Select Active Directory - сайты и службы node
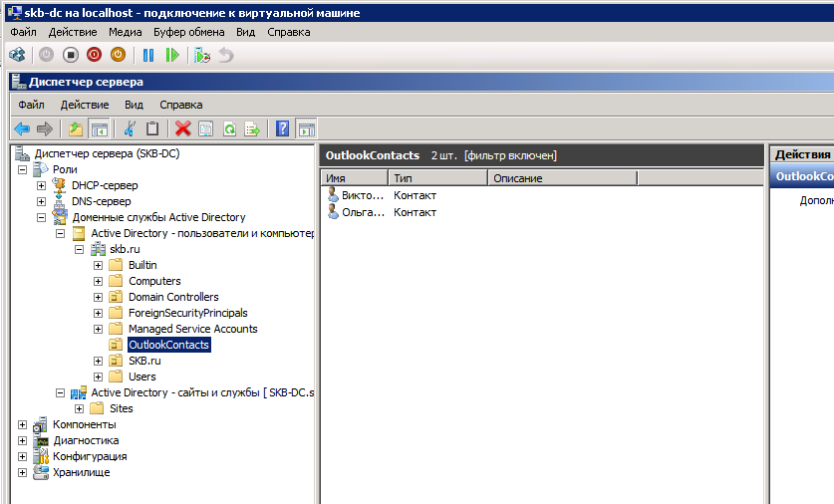834x504 pixels. pos(202,392)
